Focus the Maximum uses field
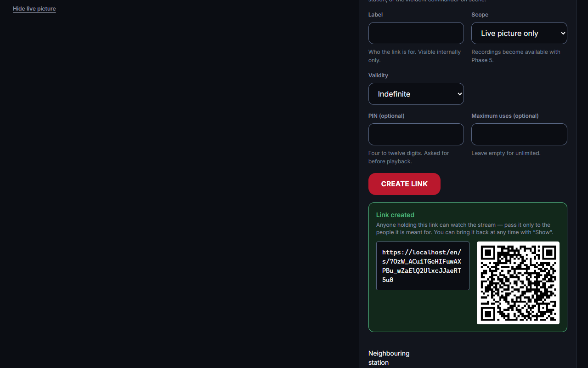The image size is (588, 368). click(519, 134)
